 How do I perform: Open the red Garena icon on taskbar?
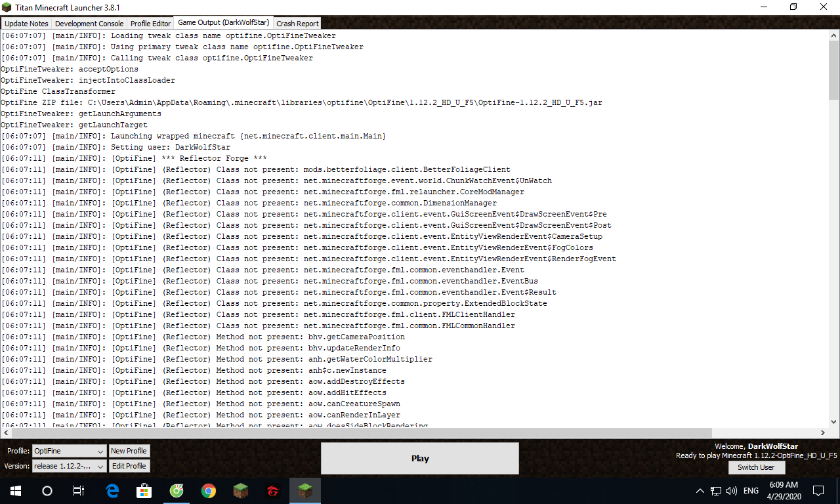273,490
